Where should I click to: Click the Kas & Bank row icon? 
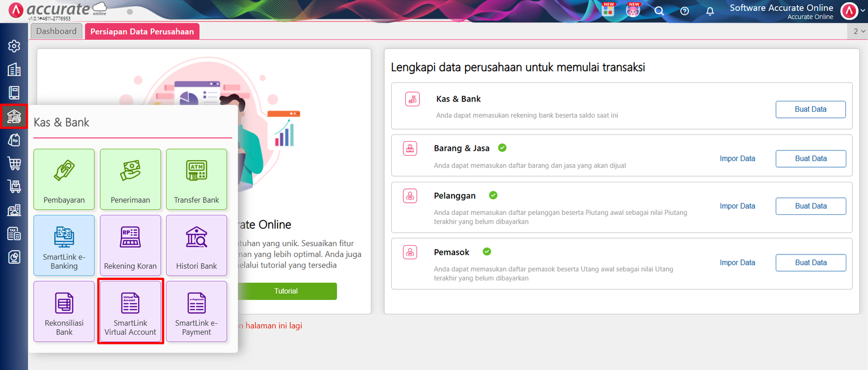click(412, 99)
